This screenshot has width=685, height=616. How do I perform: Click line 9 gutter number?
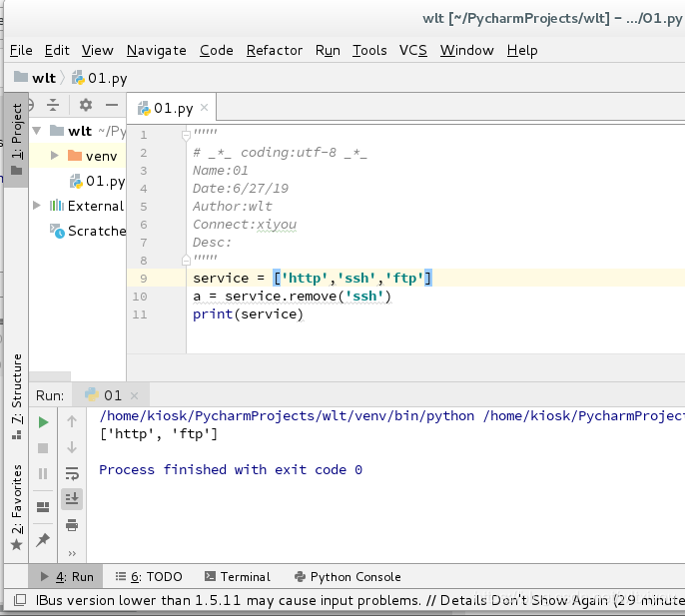pos(144,279)
